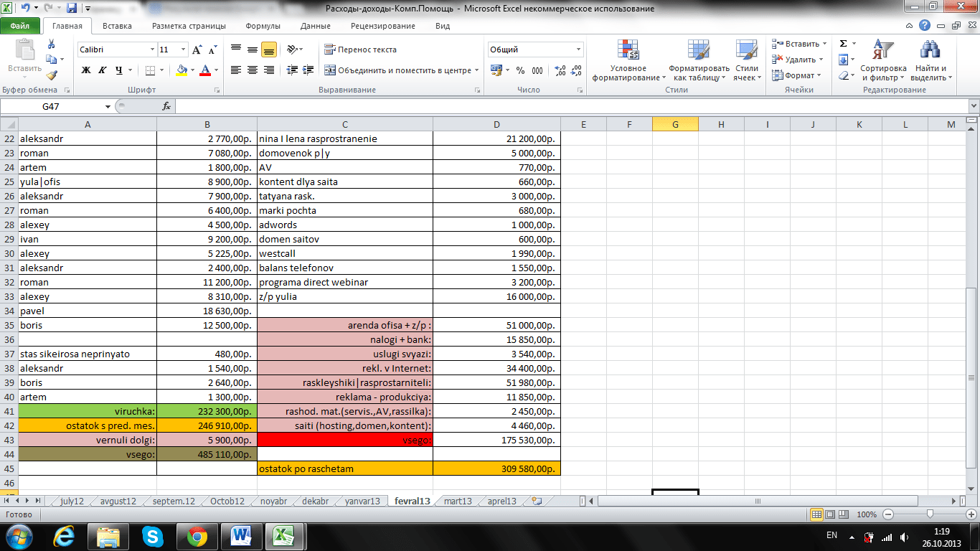
Task: Toggle italic formatting with the К button
Action: click(103, 70)
